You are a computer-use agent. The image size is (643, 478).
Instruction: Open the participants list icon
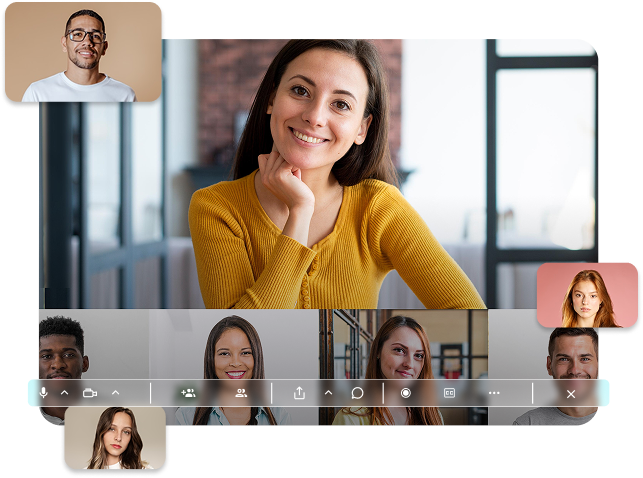[241, 393]
